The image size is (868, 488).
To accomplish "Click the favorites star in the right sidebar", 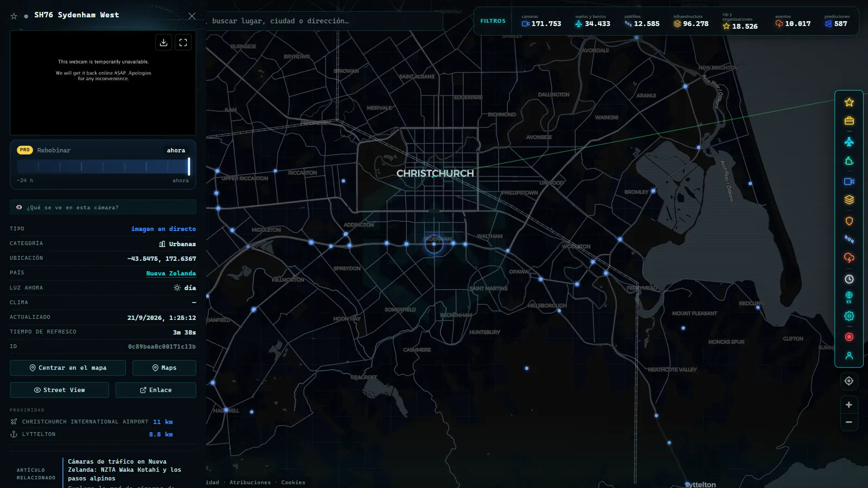I will (849, 102).
